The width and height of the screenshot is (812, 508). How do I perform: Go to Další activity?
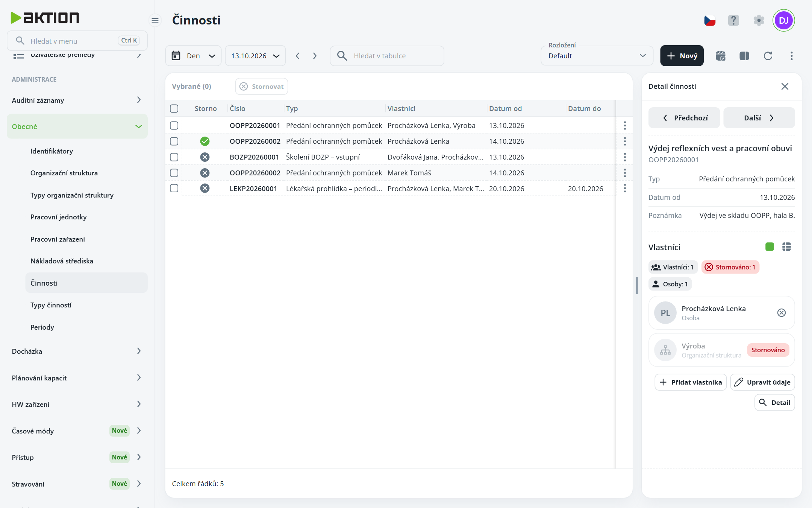point(759,118)
